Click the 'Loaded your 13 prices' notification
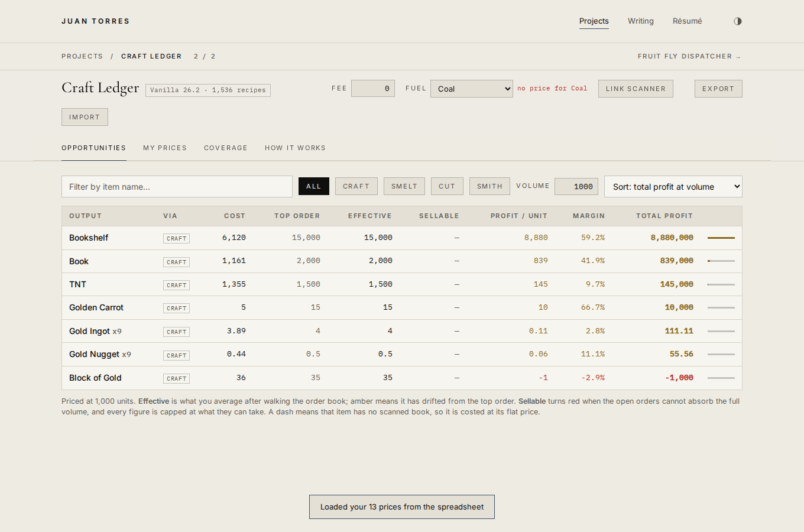 tap(402, 507)
